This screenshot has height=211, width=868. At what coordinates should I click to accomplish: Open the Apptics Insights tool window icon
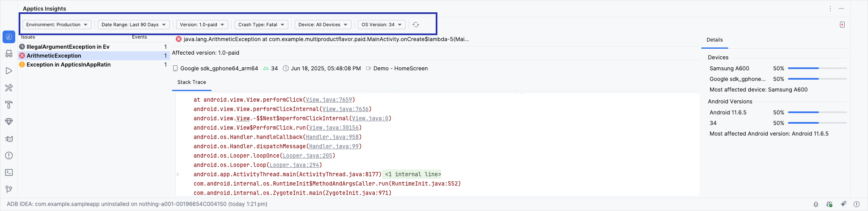coord(9,37)
